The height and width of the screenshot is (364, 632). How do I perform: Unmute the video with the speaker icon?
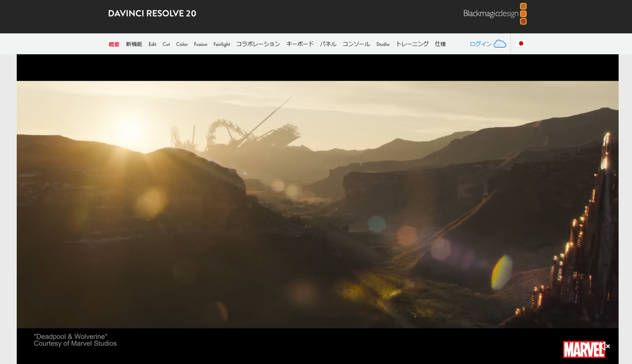(606, 346)
